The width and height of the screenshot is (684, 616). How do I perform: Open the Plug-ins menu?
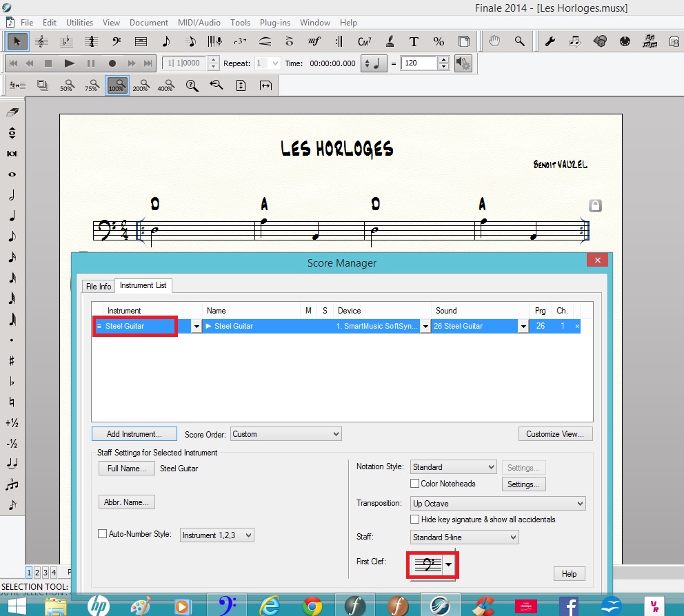tap(274, 23)
